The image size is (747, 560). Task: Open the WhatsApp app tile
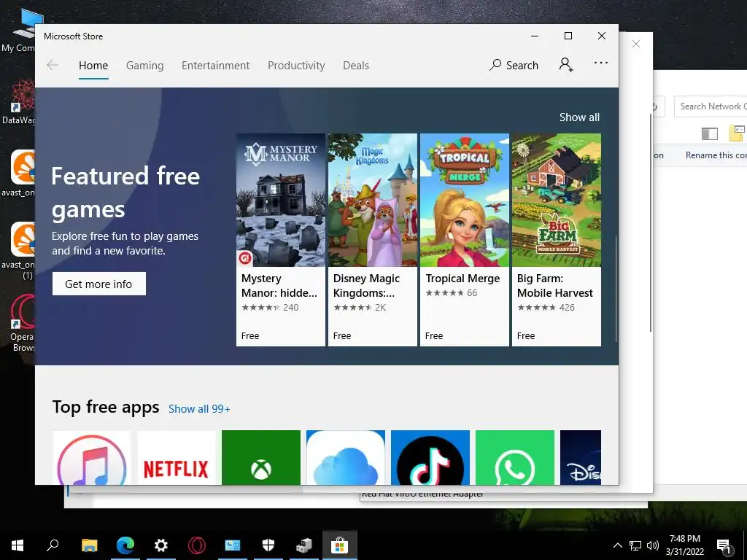(x=515, y=458)
